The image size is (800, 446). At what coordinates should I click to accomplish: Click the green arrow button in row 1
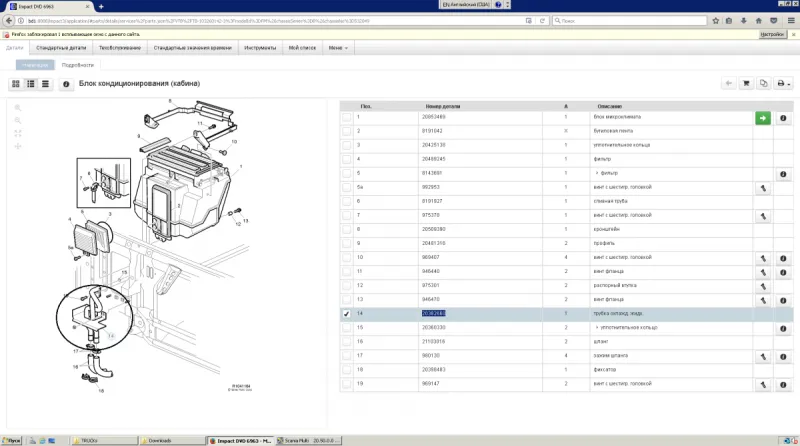(762, 118)
